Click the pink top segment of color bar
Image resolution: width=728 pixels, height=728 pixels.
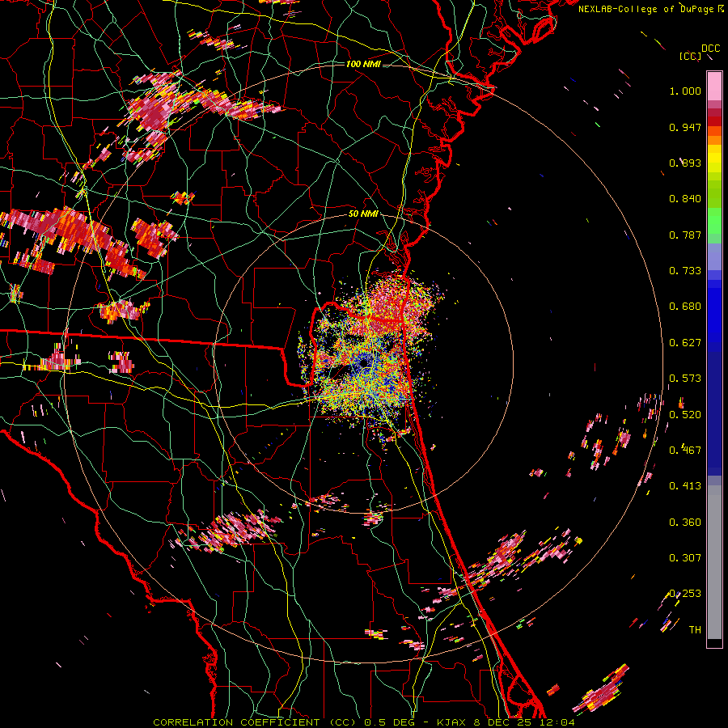pos(714,86)
